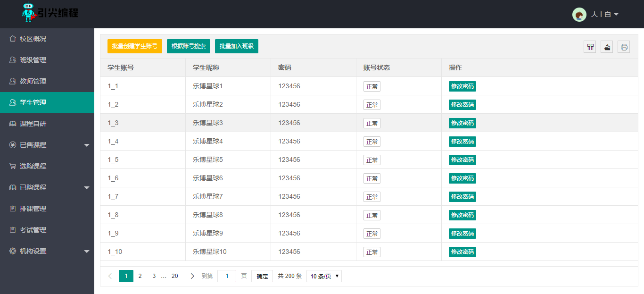The width and height of the screenshot is (644, 294).
Task: Click the column filter grid icon
Action: coord(590,47)
